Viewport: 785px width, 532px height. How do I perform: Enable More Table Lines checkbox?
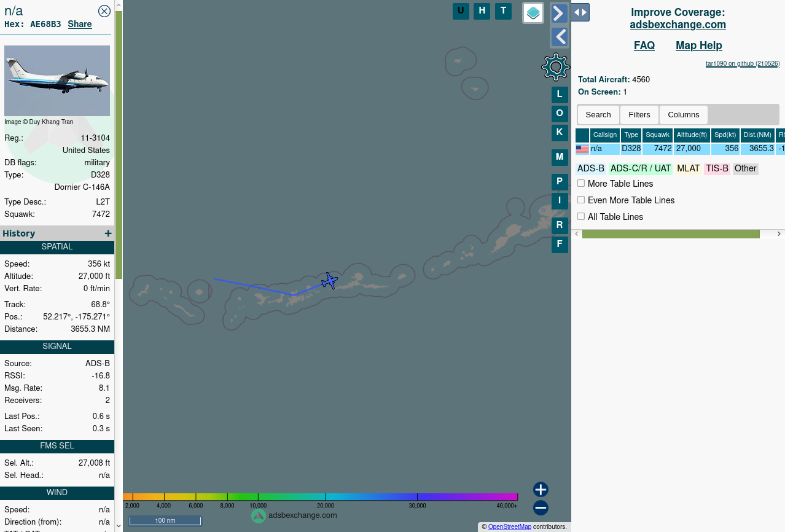[x=581, y=183]
